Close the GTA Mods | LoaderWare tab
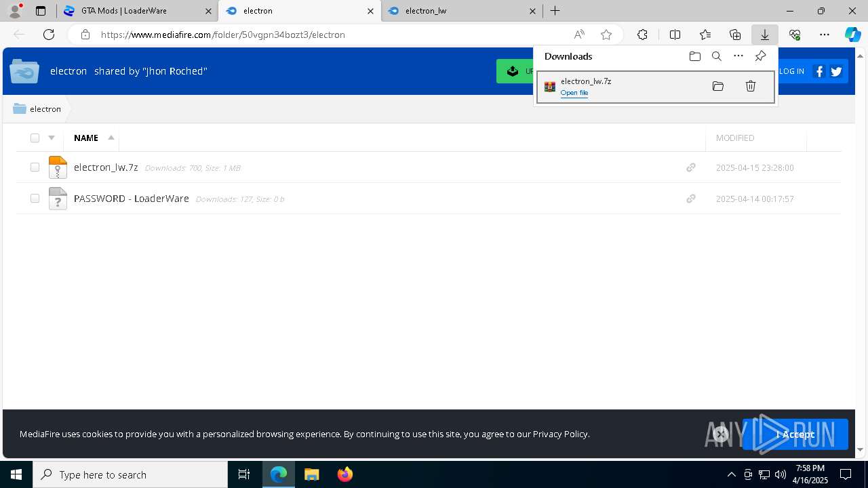 (208, 11)
